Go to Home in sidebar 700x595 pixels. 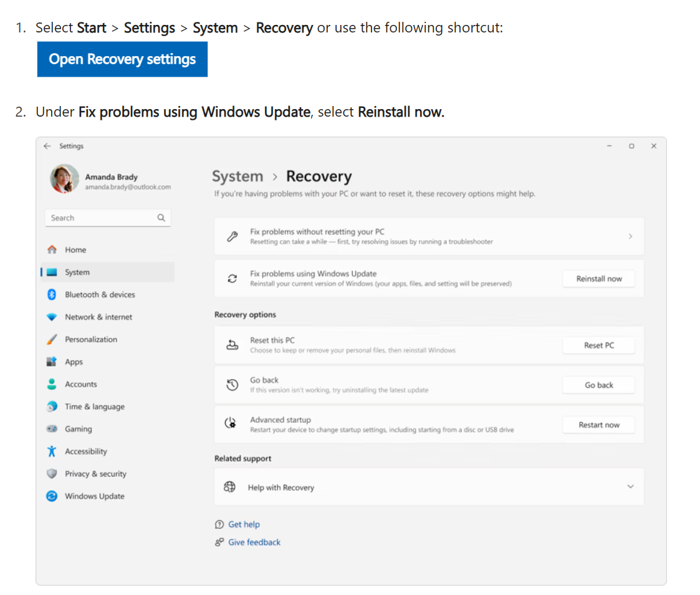(x=108, y=249)
